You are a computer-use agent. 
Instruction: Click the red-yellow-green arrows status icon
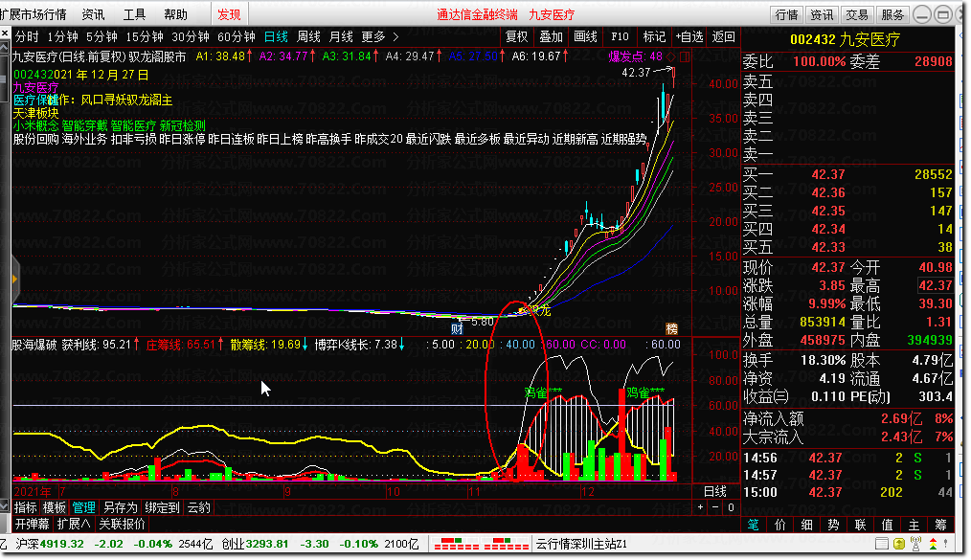point(933,544)
